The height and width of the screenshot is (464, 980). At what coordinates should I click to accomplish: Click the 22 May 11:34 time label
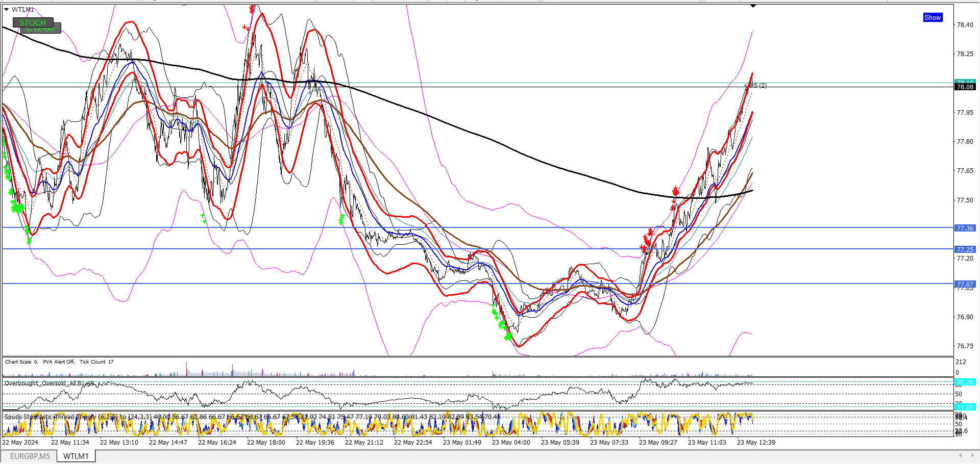pos(70,442)
